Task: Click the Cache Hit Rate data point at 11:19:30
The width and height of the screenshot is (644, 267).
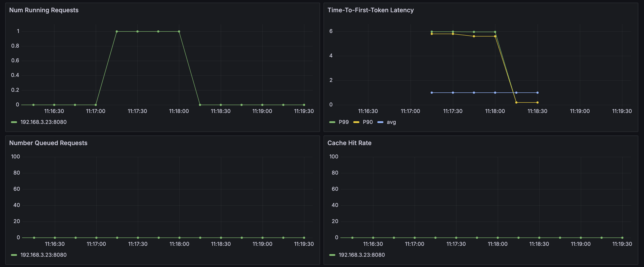Action: pos(622,238)
